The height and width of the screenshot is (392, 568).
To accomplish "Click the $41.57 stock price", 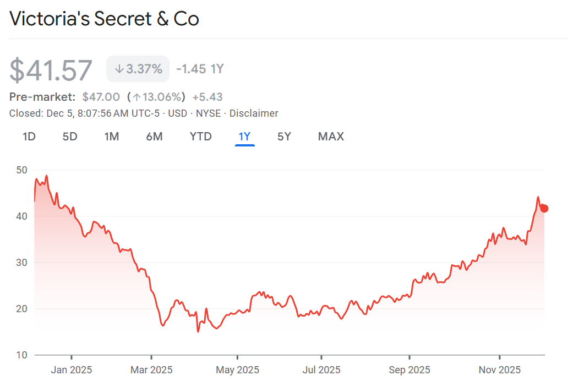I will 51,70.
